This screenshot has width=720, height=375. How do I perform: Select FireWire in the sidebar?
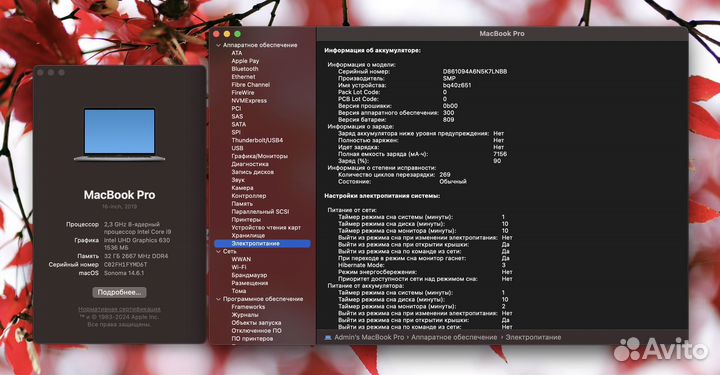pos(243,92)
